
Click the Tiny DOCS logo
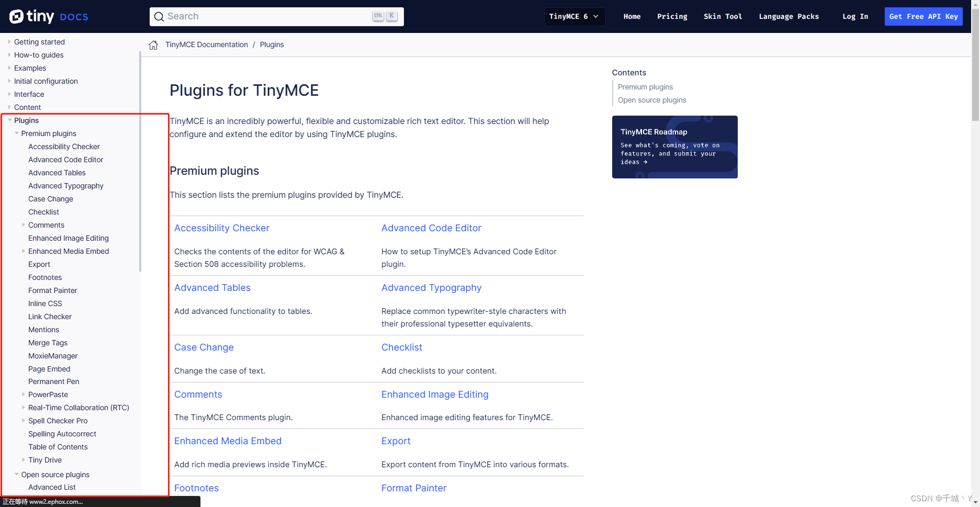click(x=48, y=16)
